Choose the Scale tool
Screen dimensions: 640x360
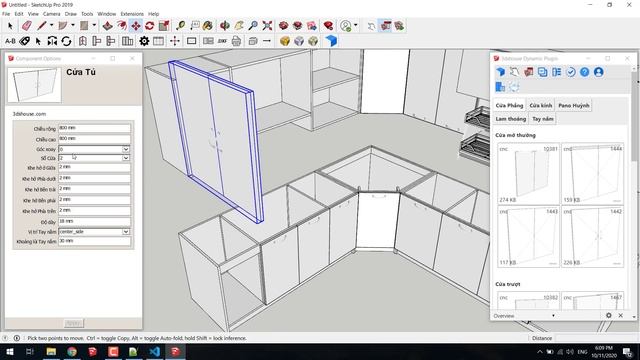coord(164,26)
